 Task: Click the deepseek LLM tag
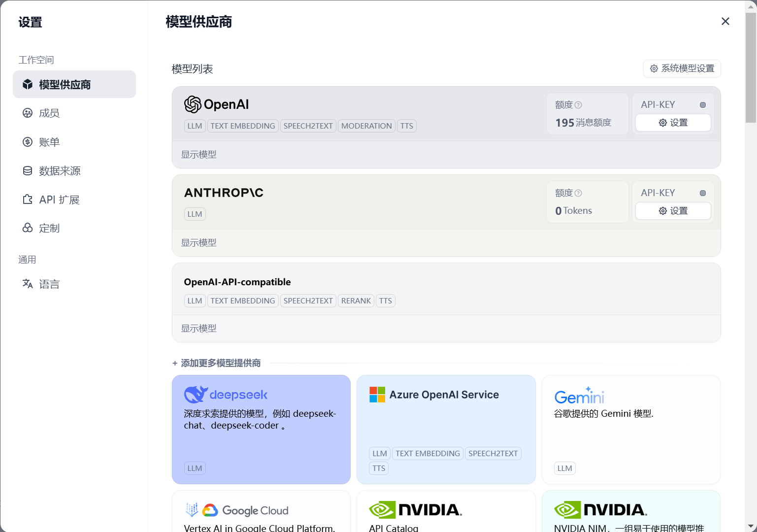point(195,468)
